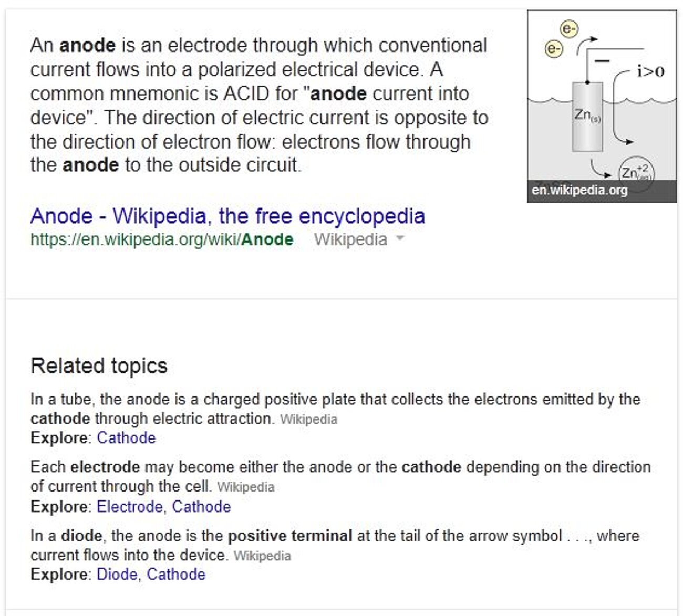Click the i>0 current label in diagram
Screen dimensions: 683x616
tap(650, 71)
